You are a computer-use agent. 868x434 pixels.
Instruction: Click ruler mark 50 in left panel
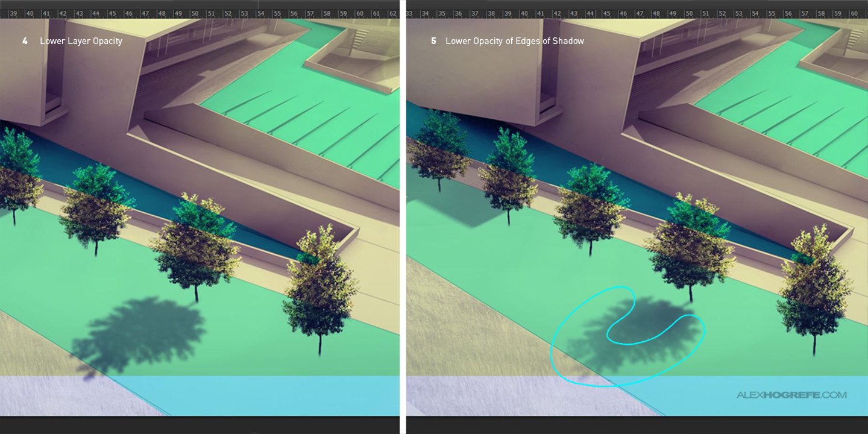194,13
